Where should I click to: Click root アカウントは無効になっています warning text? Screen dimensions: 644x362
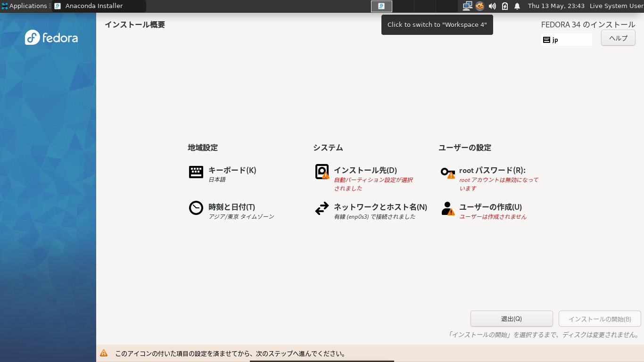coord(499,184)
